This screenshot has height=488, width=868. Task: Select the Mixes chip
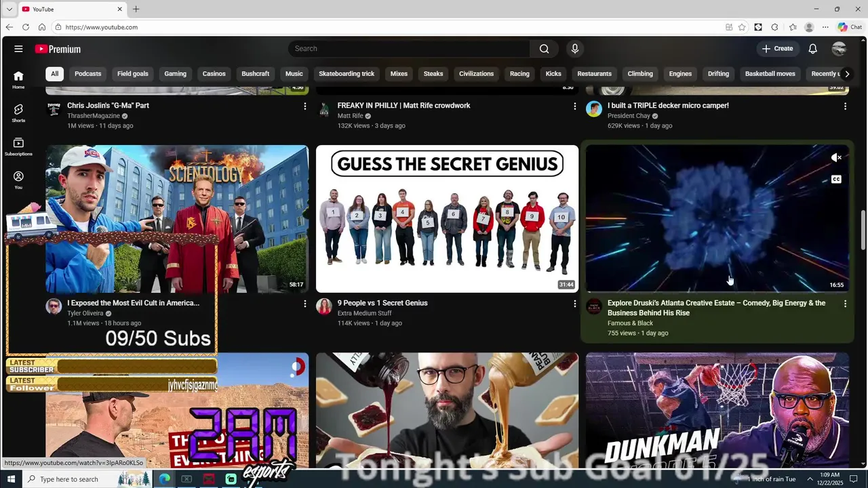click(399, 74)
